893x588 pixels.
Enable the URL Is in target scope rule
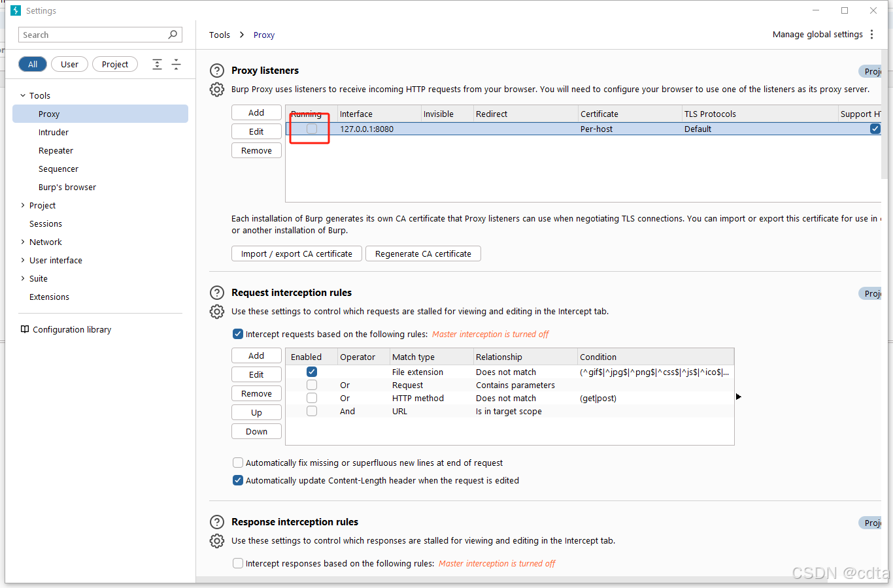coord(312,411)
